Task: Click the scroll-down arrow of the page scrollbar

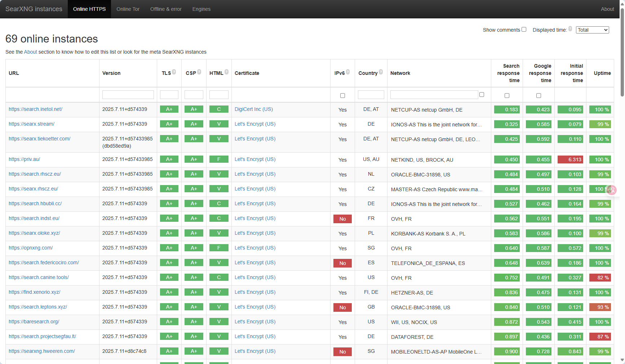Action: pos(622,360)
